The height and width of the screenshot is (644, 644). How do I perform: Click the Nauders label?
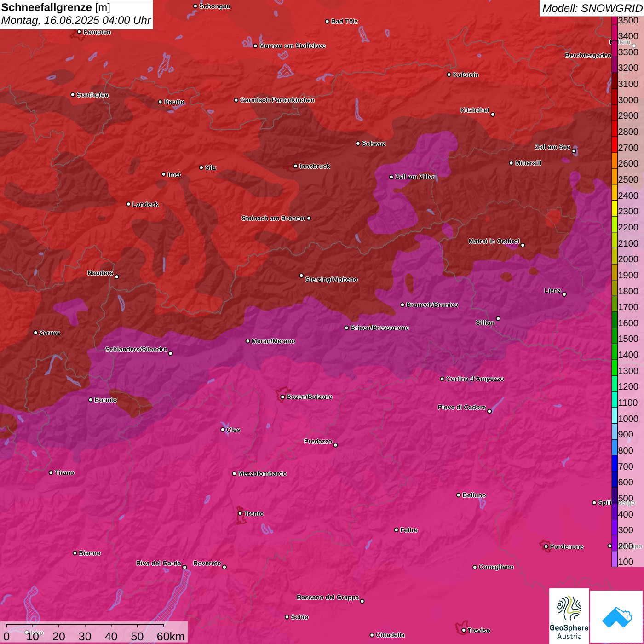(100, 273)
